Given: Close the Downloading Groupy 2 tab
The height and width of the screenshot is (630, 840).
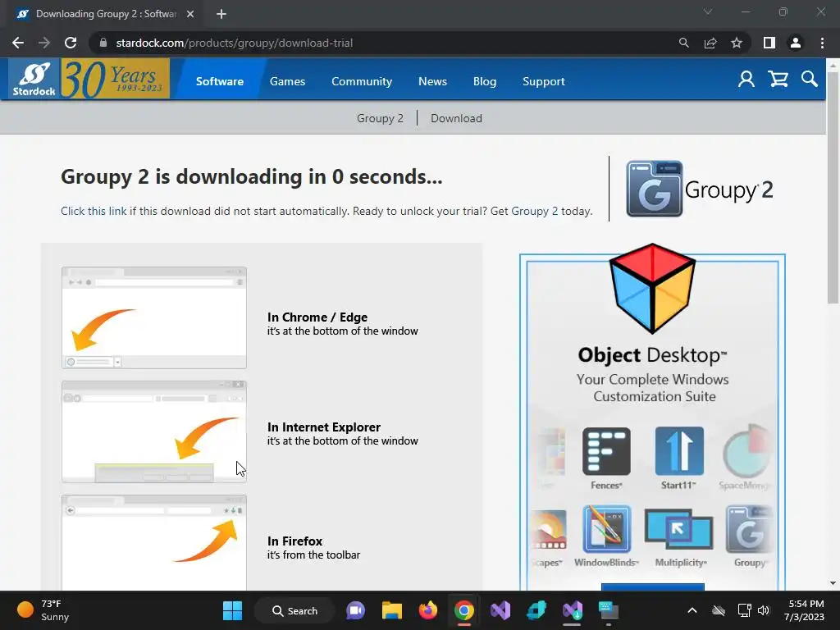Looking at the screenshot, I should (190, 14).
